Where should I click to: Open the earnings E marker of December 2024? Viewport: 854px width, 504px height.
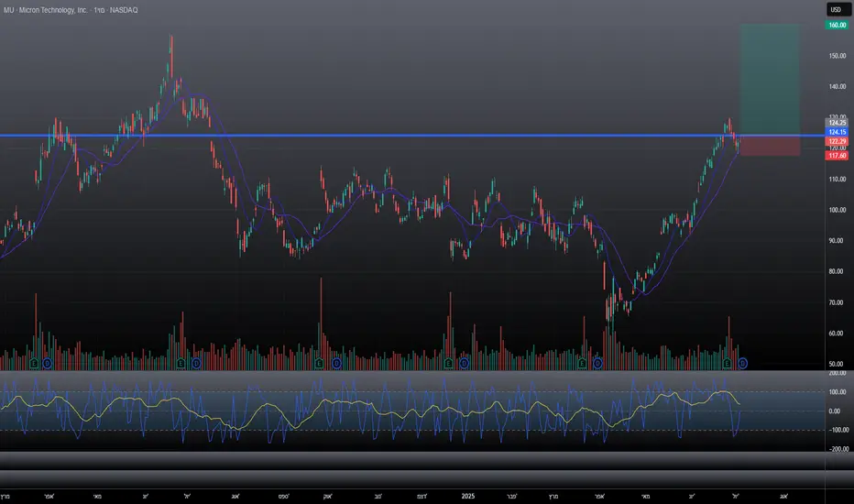[x=448, y=363]
